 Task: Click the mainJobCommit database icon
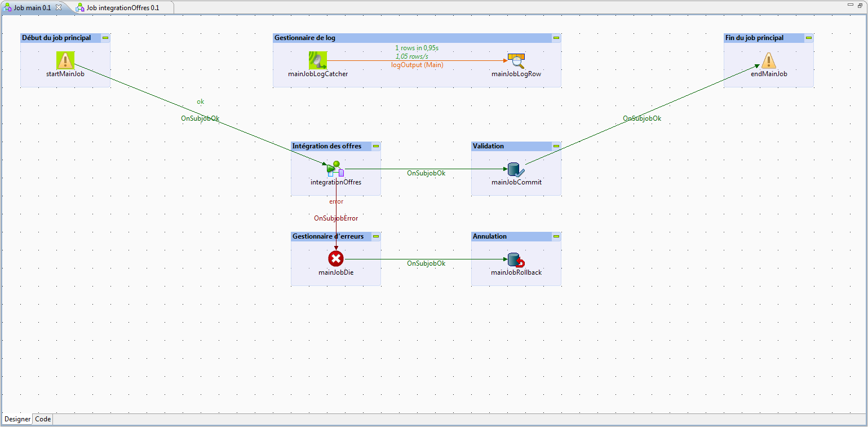pyautogui.click(x=516, y=169)
